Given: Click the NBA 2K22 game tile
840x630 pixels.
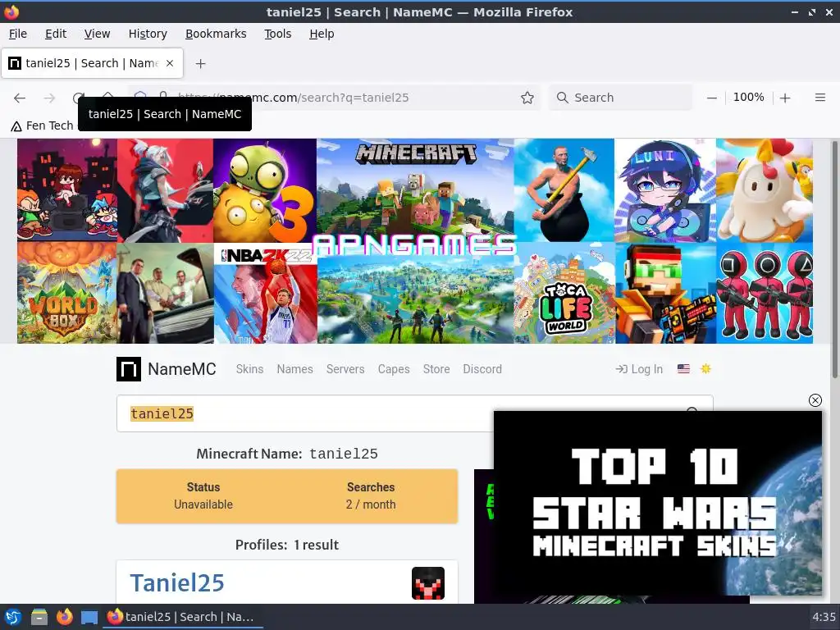Looking at the screenshot, I should (x=265, y=294).
